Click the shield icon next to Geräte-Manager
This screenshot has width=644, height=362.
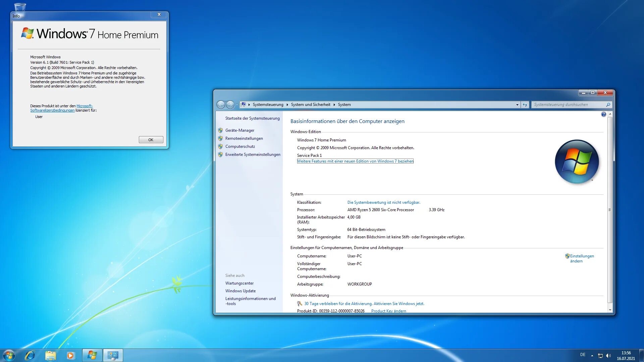[220, 130]
